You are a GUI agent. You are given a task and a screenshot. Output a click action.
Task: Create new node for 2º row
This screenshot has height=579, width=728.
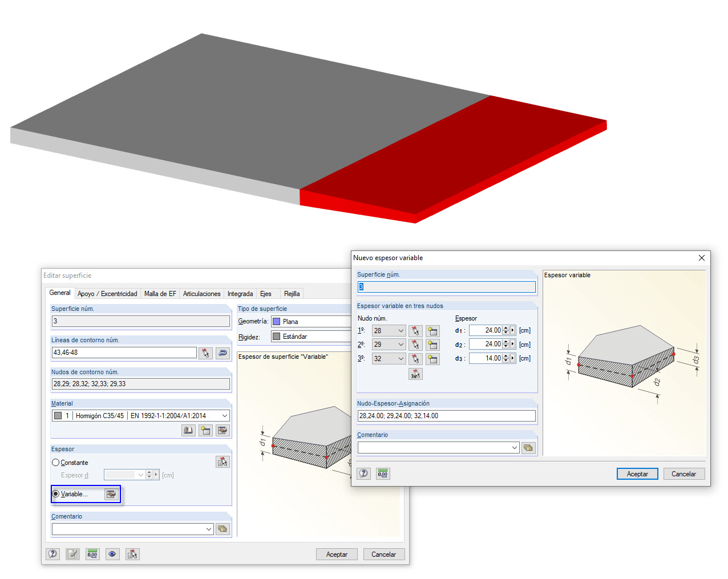point(432,345)
